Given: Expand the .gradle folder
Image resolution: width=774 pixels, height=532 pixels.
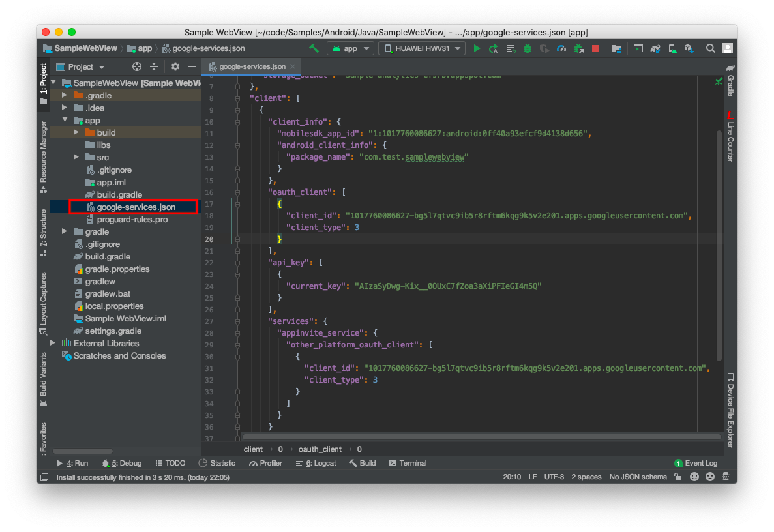Looking at the screenshot, I should pyautogui.click(x=64, y=95).
